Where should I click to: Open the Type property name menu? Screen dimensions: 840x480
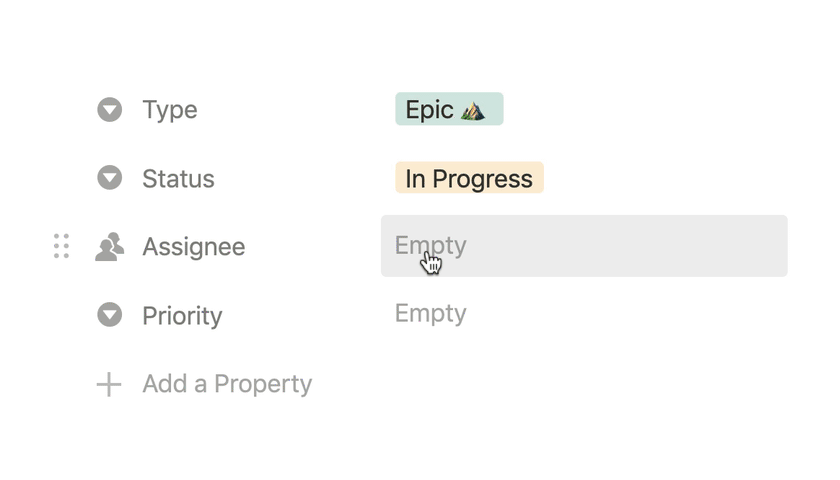169,109
